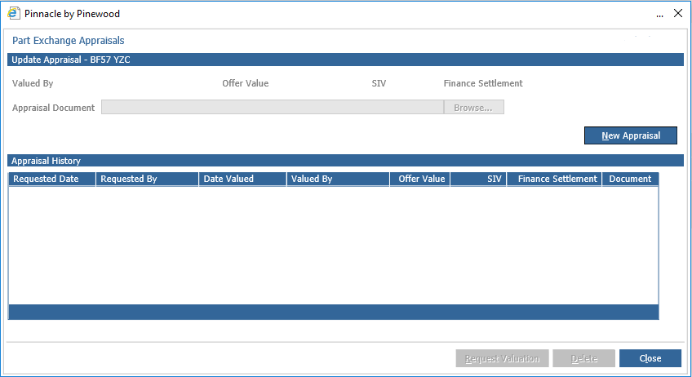Click the Appraisal History section header
692x377 pixels.
[x=346, y=161]
